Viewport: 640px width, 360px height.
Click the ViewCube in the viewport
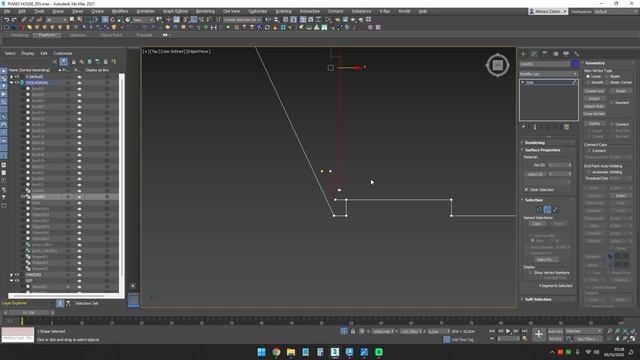pyautogui.click(x=498, y=65)
